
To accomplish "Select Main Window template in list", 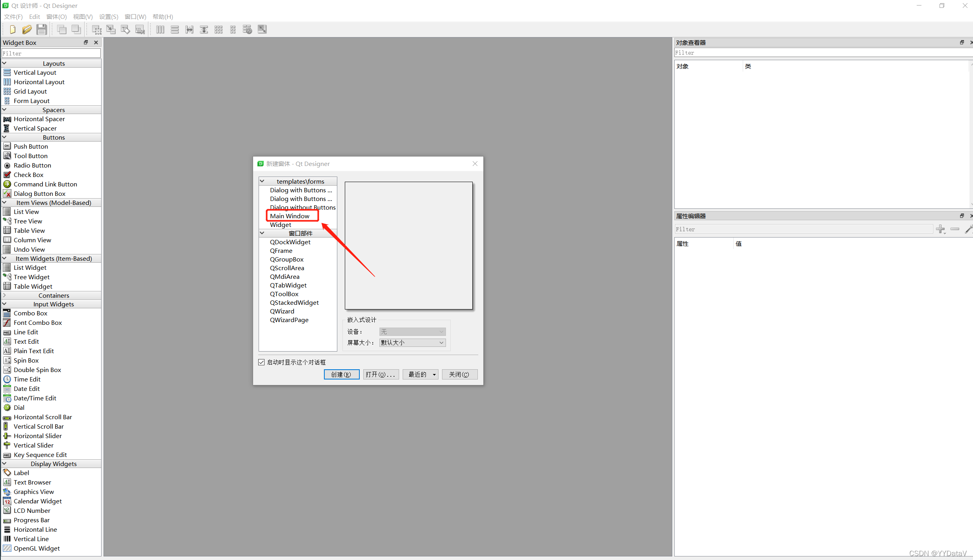I will pyautogui.click(x=290, y=216).
